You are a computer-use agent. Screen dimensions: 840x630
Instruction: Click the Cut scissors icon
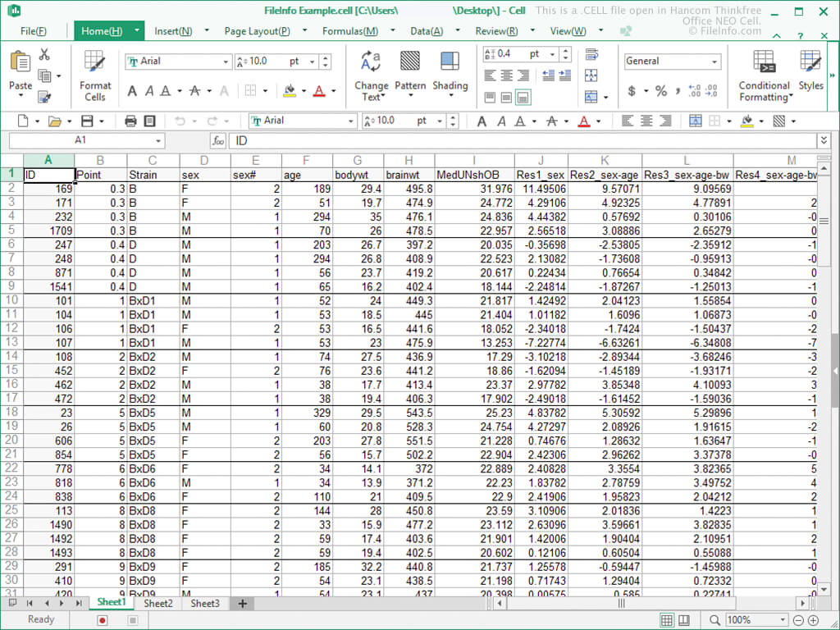44,55
